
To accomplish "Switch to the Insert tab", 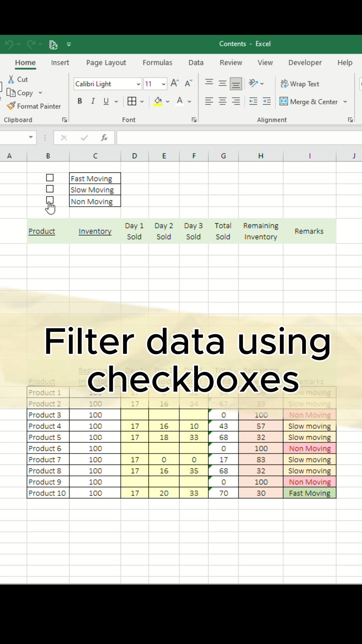I will (x=60, y=63).
